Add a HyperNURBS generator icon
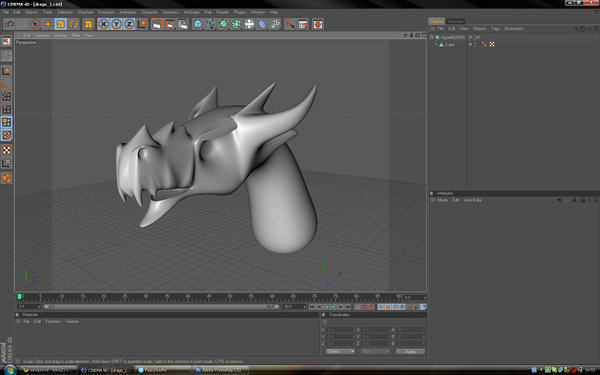 coord(223,24)
